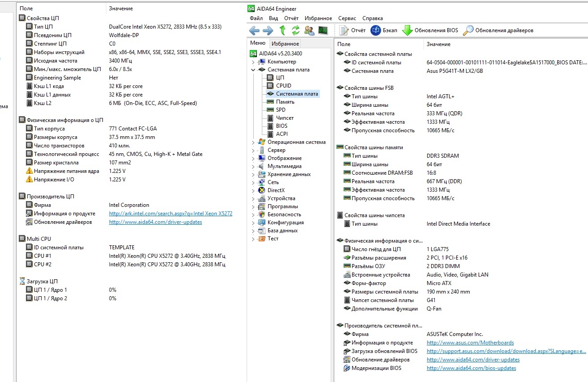Open Обновления драйверов in toolbar

pos(498,30)
